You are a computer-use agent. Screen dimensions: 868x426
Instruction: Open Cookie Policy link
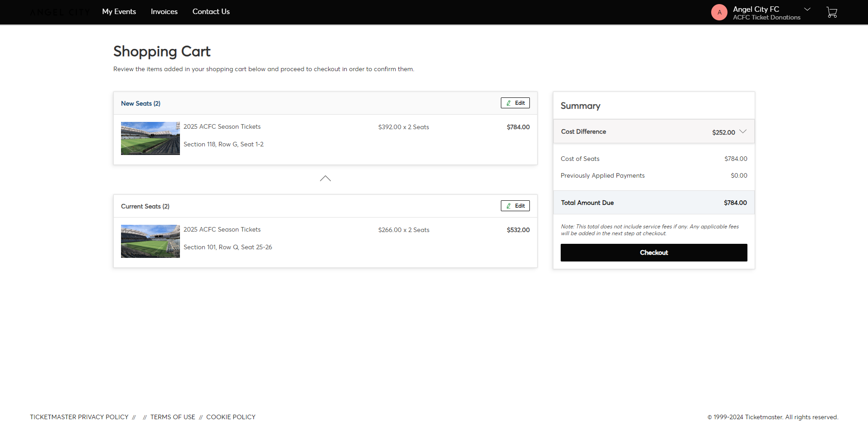pyautogui.click(x=231, y=417)
